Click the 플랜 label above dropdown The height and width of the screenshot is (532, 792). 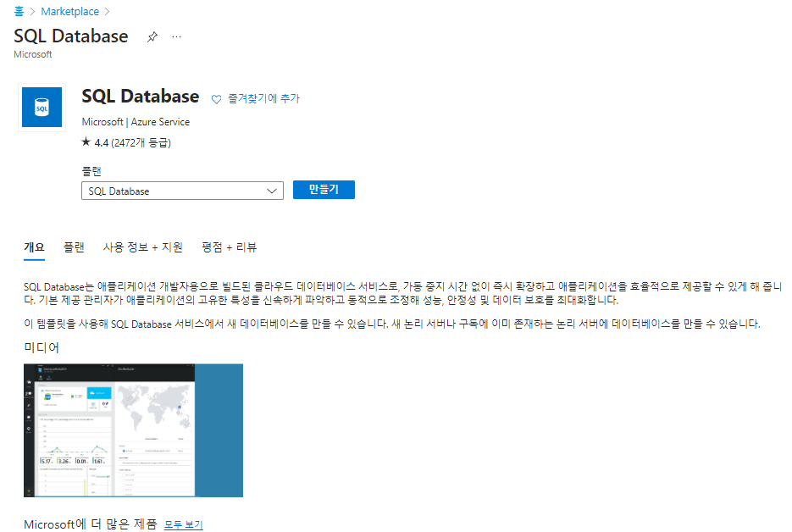[x=91, y=171]
